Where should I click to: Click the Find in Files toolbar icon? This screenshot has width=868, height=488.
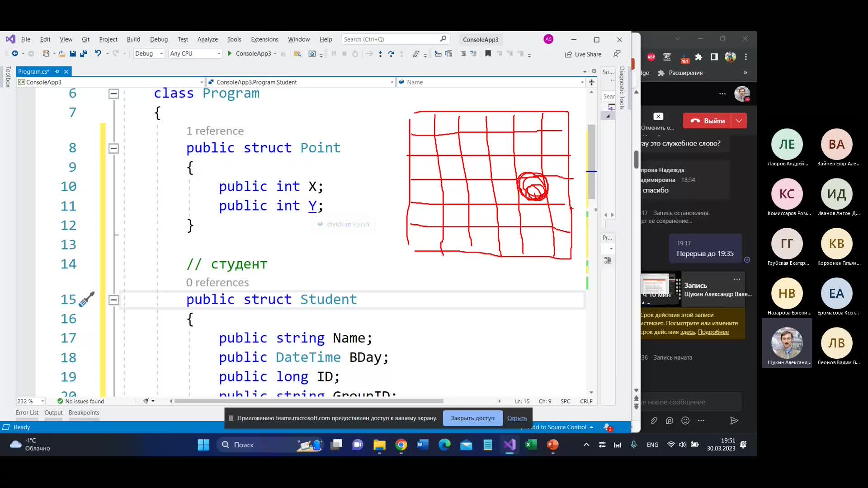[x=297, y=54]
